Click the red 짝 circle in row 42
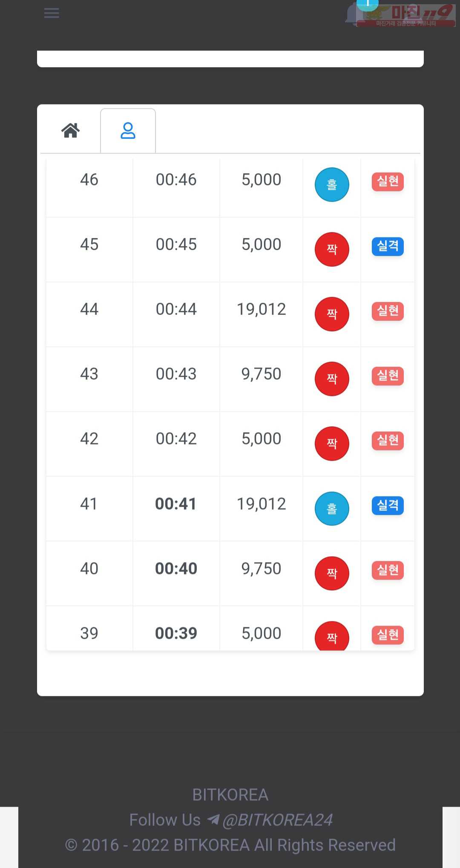The image size is (460, 868). 332,444
